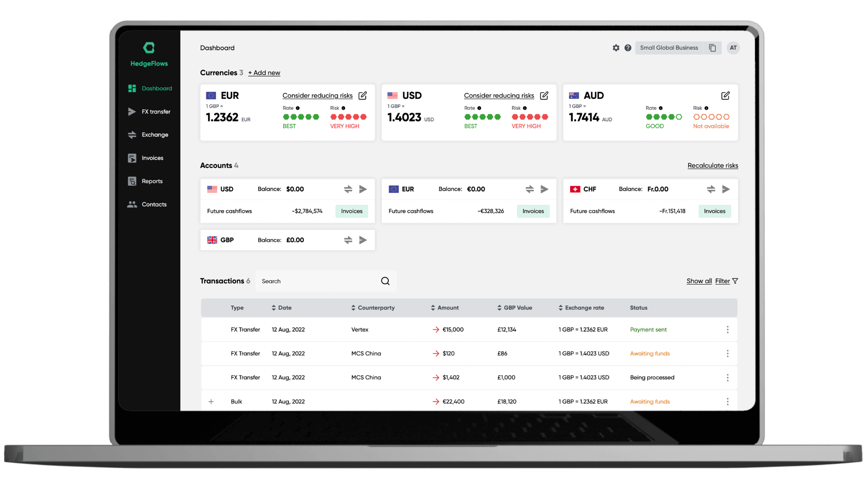
Task: Click the USD account send arrow icon
Action: click(x=363, y=189)
